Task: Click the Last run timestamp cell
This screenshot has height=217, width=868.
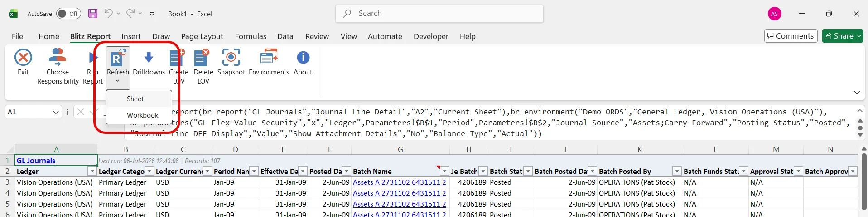Action: point(159,161)
